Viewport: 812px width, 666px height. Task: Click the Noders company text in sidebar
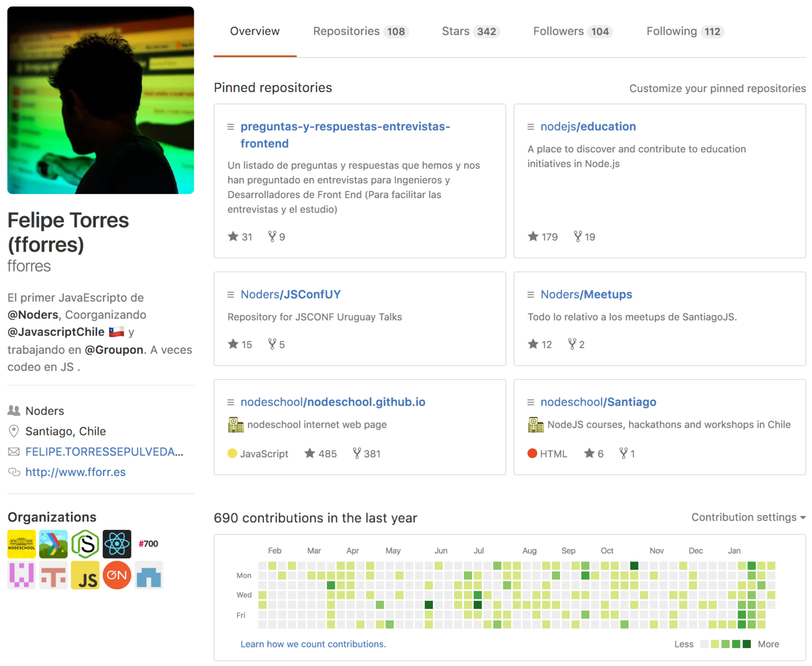[45, 411]
